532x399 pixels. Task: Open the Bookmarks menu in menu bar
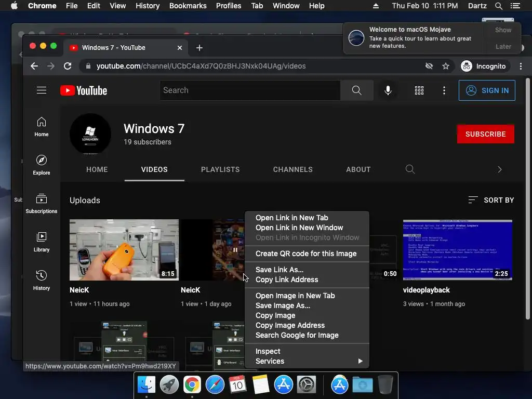pyautogui.click(x=188, y=6)
